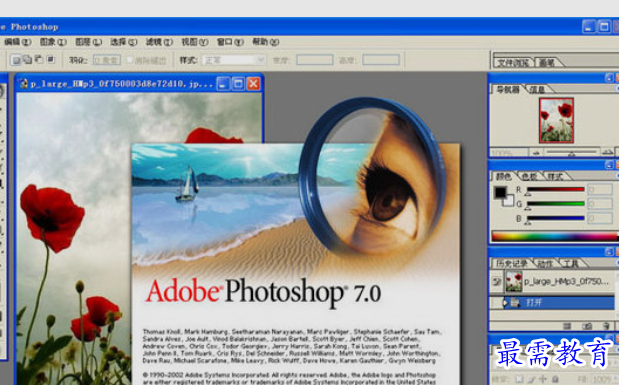Click the blue B color slider
The image size is (619, 385).
(x=555, y=218)
